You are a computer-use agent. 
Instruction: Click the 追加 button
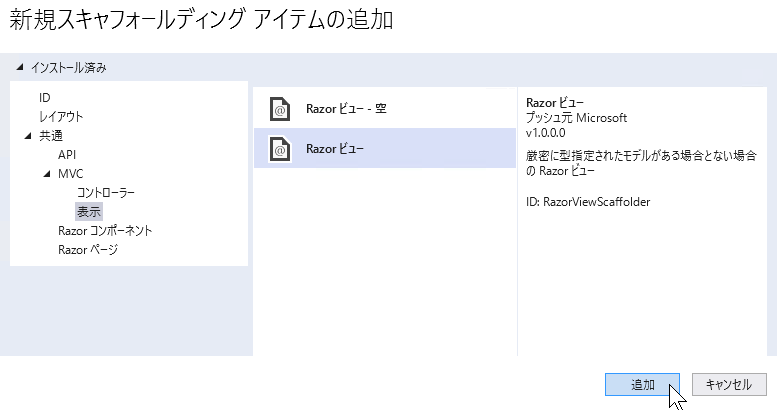[x=642, y=385]
